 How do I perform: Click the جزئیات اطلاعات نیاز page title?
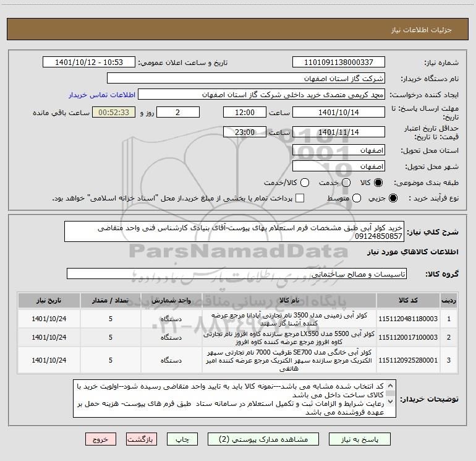tap(421, 30)
